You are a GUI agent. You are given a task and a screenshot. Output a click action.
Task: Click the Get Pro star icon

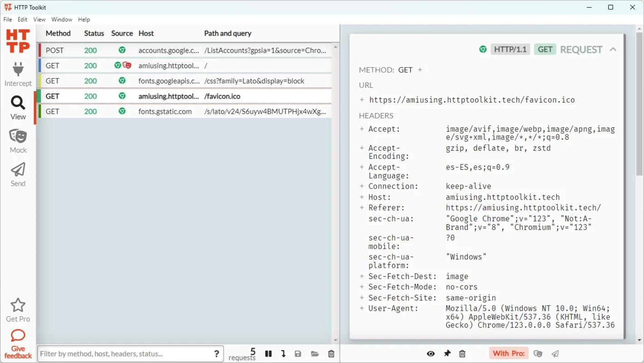[18, 305]
